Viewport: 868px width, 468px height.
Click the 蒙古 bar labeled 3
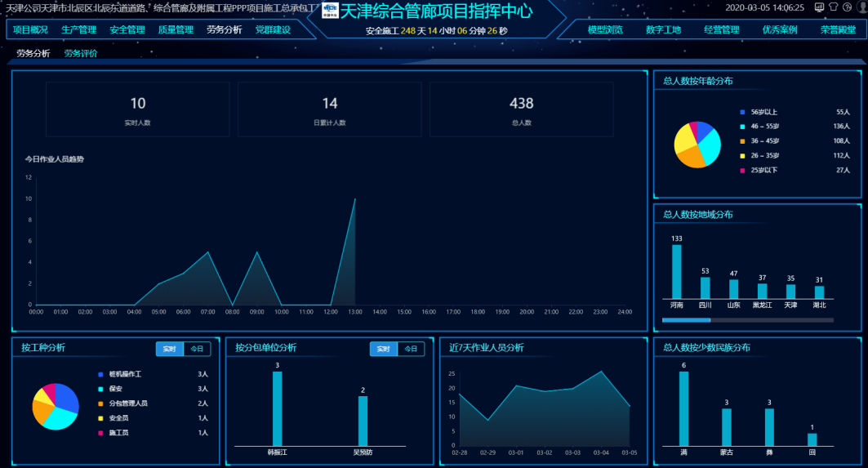(726, 427)
